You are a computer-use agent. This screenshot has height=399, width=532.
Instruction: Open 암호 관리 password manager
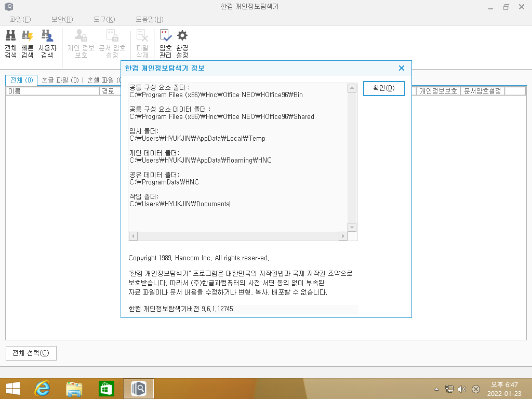(x=166, y=44)
